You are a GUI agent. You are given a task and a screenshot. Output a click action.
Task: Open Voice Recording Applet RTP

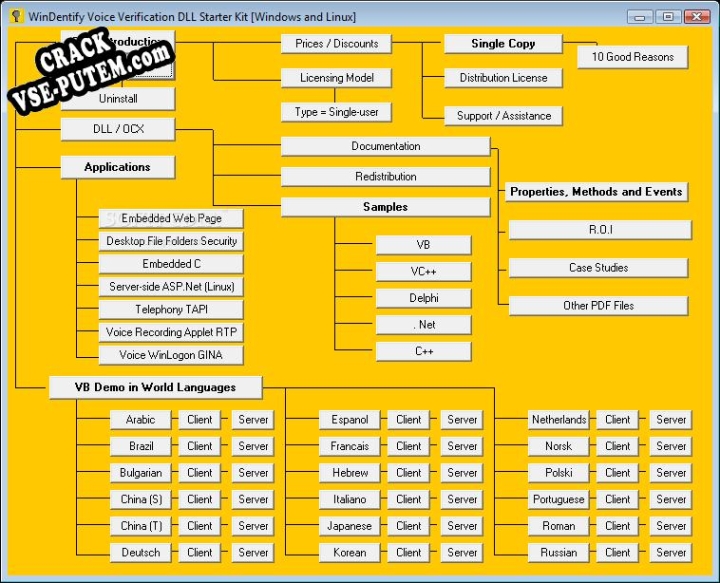tap(171, 332)
